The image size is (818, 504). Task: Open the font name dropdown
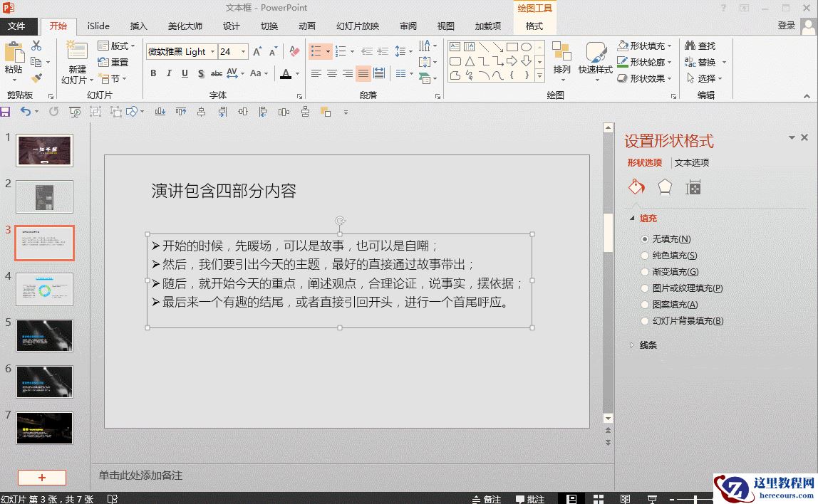coord(212,52)
